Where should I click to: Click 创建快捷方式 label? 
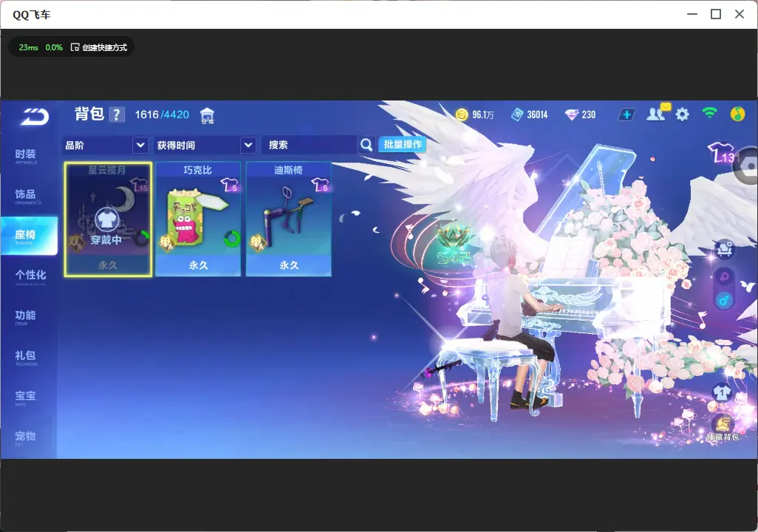click(104, 47)
